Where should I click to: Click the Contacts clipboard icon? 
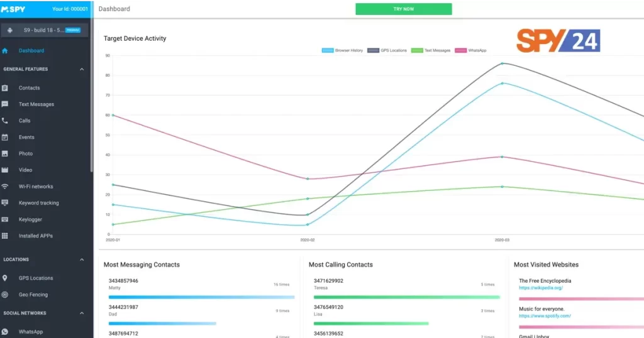point(5,88)
